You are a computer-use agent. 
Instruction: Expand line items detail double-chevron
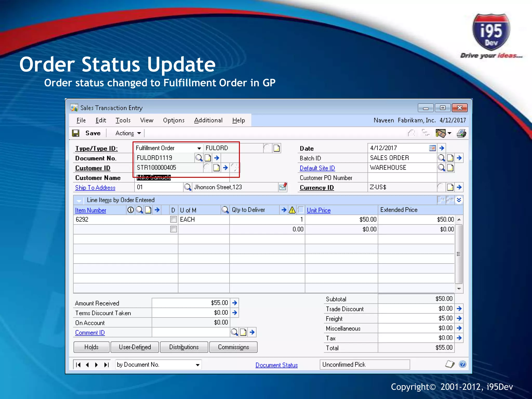pos(459,200)
